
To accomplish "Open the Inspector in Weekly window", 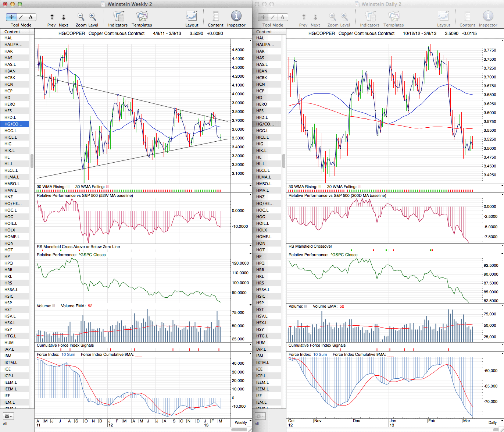I will pos(236,17).
